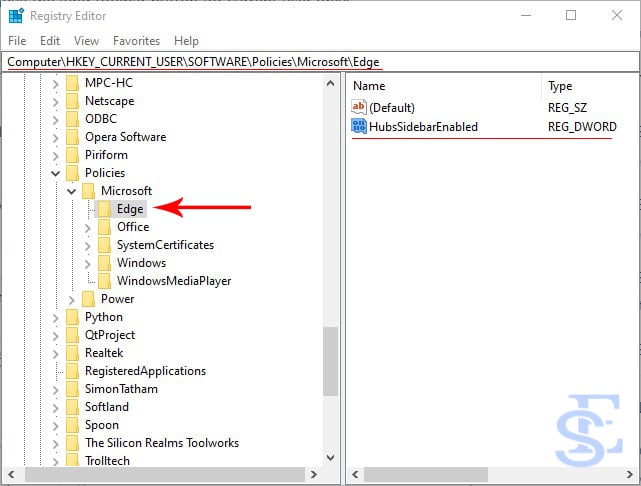Click tree pane scroll down arrow

pos(330,458)
